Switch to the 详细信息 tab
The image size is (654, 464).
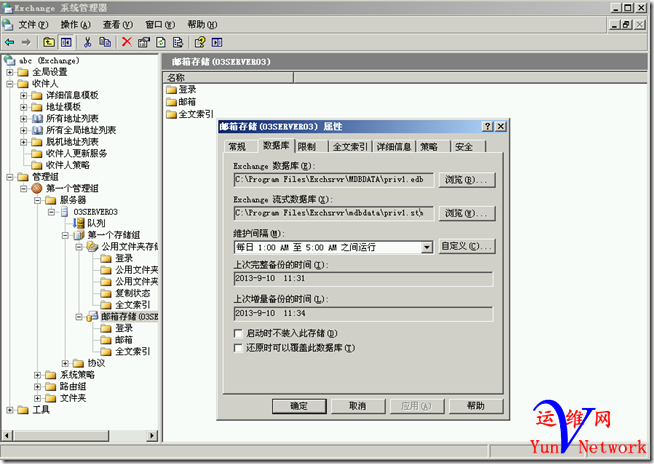coord(394,146)
